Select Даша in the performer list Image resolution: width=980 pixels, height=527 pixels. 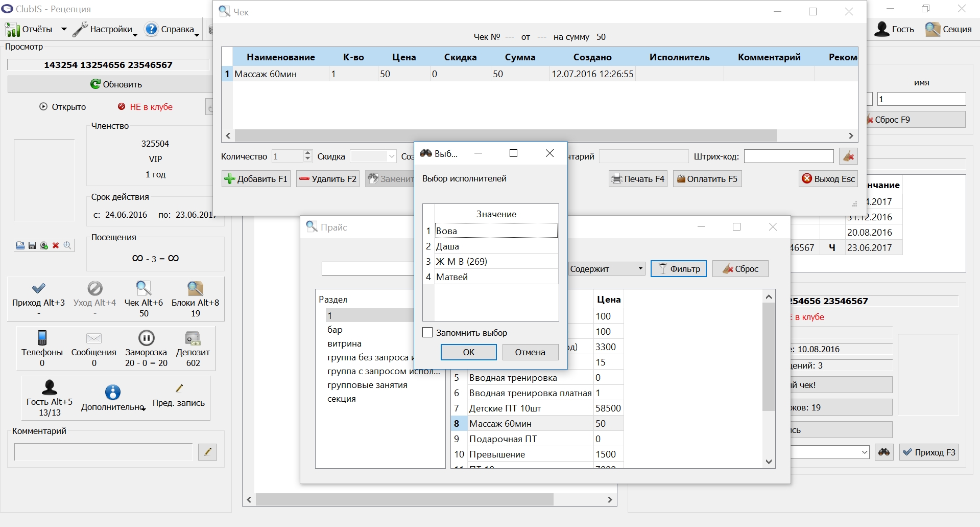(x=447, y=246)
